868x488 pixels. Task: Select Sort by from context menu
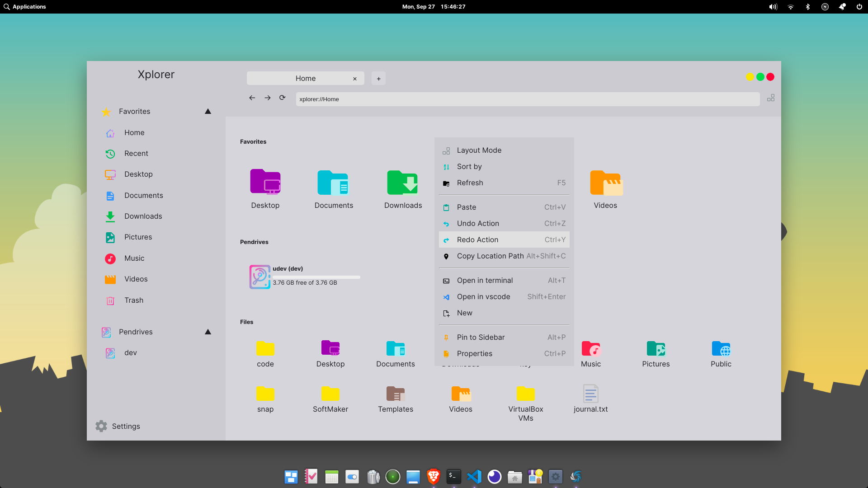(469, 166)
